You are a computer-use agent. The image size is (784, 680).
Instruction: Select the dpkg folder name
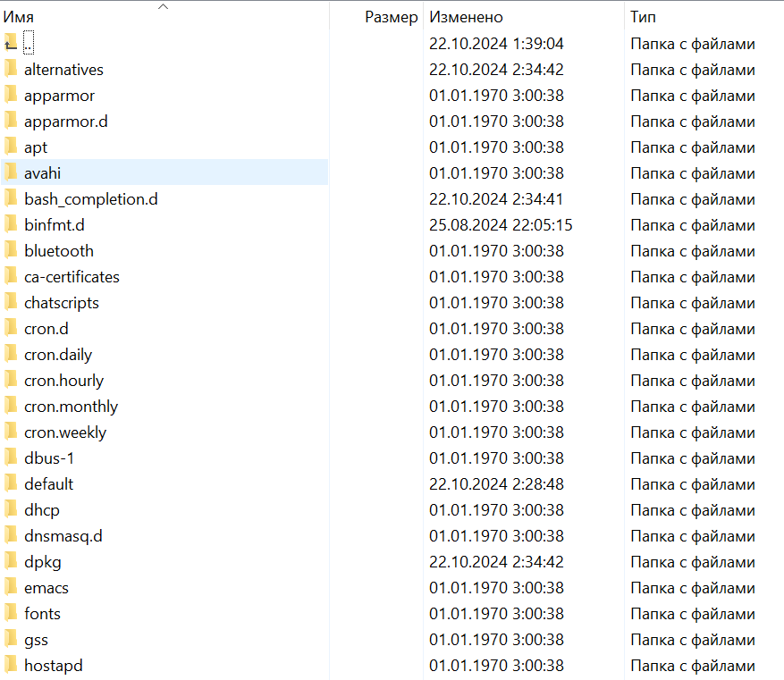pyautogui.click(x=43, y=563)
